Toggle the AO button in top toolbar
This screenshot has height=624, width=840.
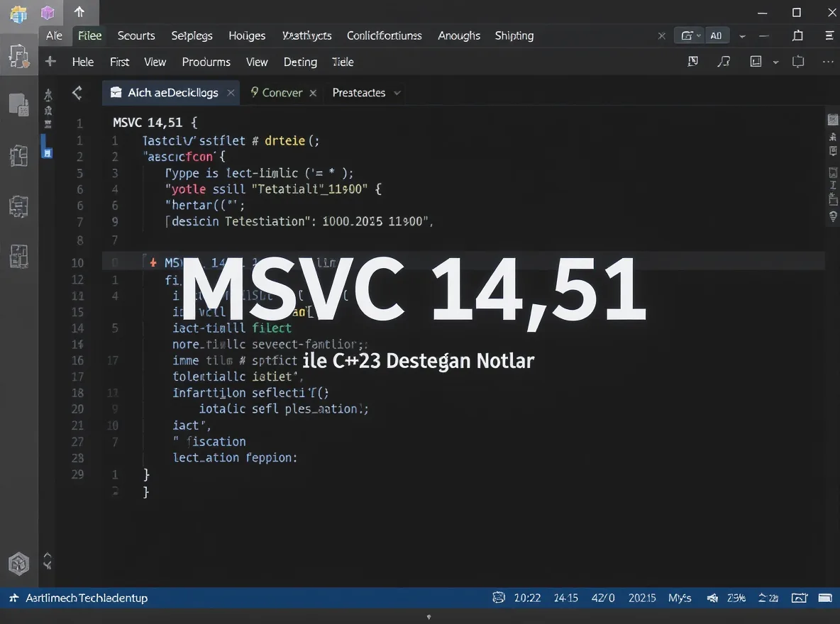715,35
